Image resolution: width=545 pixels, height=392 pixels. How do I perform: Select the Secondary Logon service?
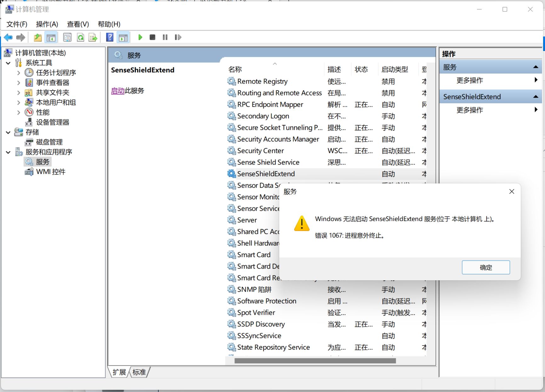326,116
